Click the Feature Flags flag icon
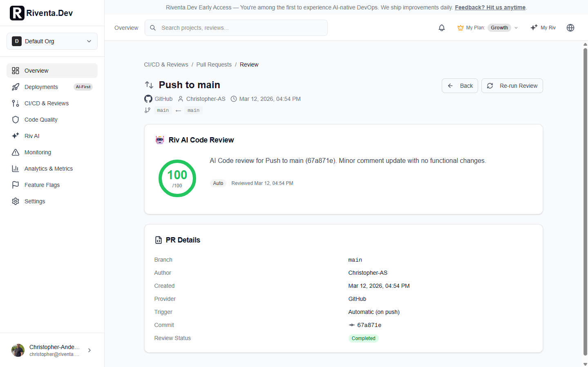Viewport: 588px width, 367px height. point(16,185)
